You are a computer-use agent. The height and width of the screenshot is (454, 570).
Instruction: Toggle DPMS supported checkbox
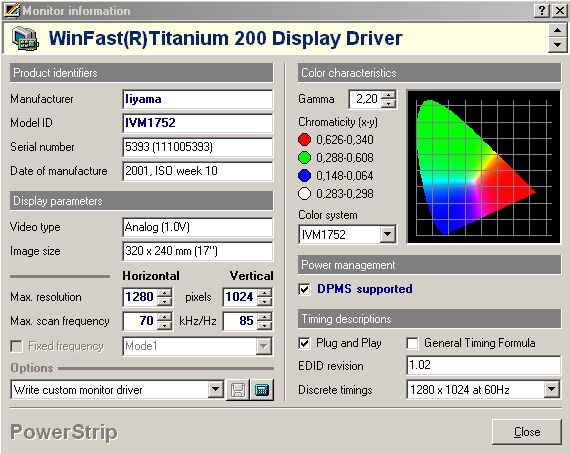304,289
